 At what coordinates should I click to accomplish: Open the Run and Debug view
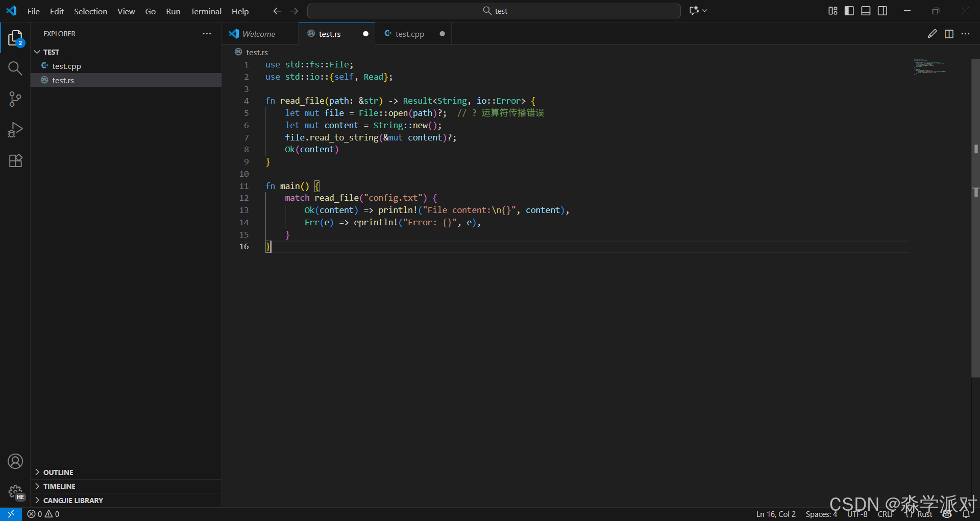(15, 130)
